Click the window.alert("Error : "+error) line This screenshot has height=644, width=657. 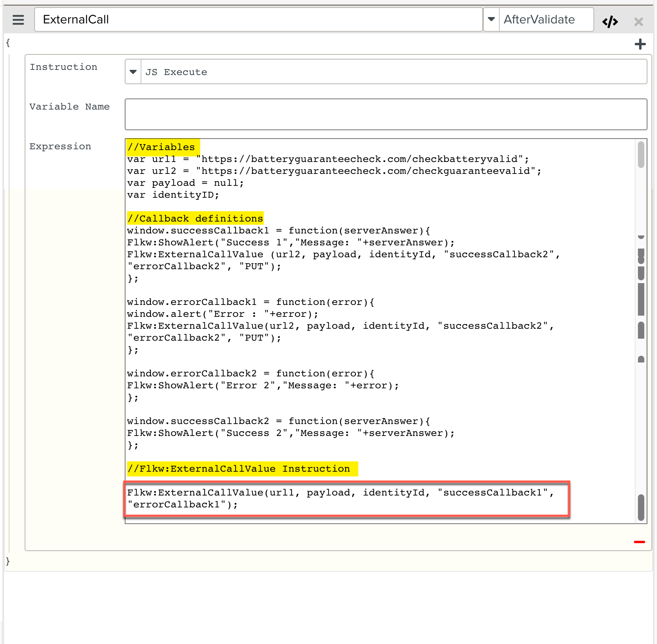[223, 314]
